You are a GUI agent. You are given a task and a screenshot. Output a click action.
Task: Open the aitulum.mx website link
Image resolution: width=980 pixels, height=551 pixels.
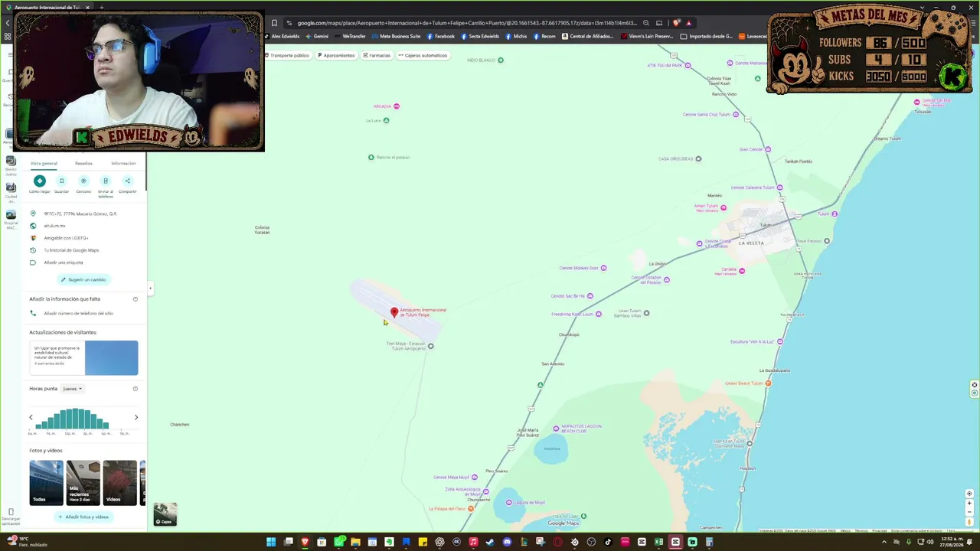54,226
